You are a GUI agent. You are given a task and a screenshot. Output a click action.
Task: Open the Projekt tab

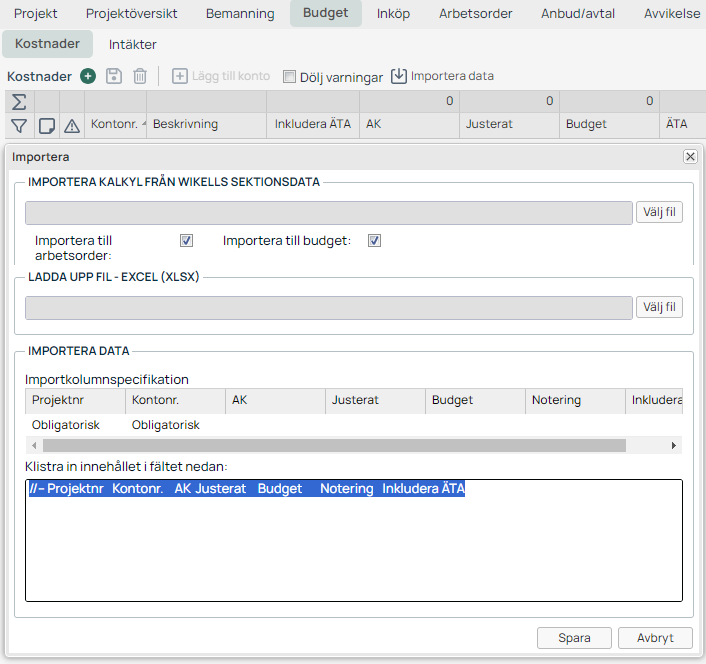point(36,14)
